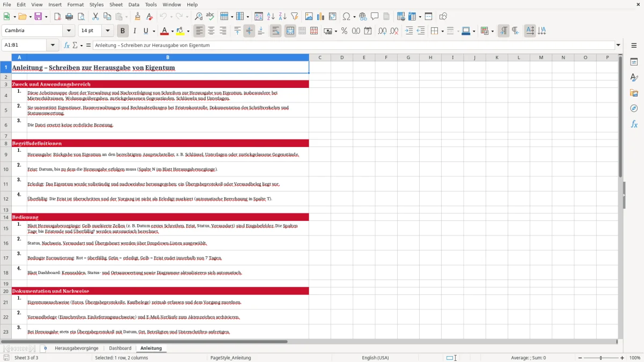Insert a hyperlink
The image size is (644, 362).
pos(363,17)
